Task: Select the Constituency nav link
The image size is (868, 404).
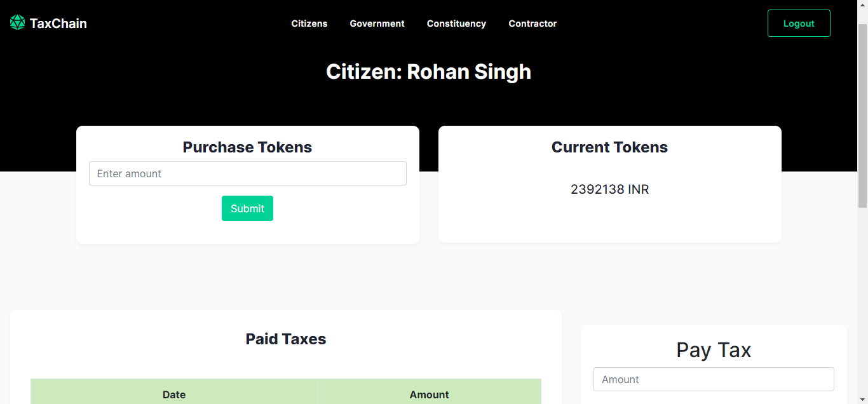Action: tap(456, 24)
